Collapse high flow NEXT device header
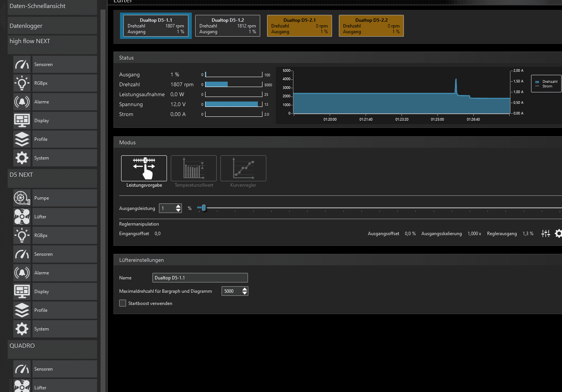The width and height of the screenshot is (562, 392). point(52,44)
